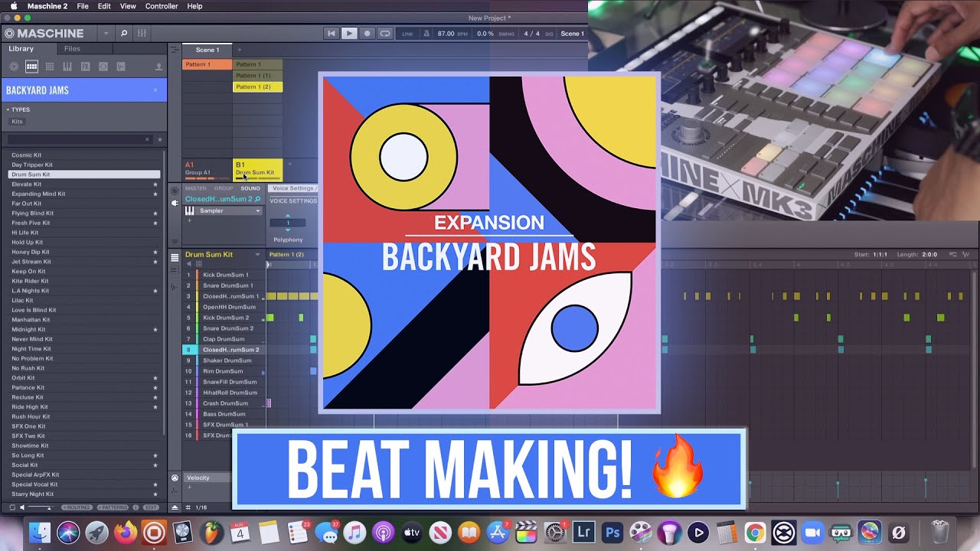Open the browser search magnifier icon
The image size is (980, 551).
[x=123, y=34]
